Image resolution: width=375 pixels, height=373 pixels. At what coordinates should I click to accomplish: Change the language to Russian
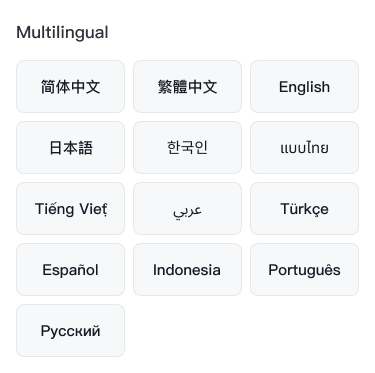70,331
